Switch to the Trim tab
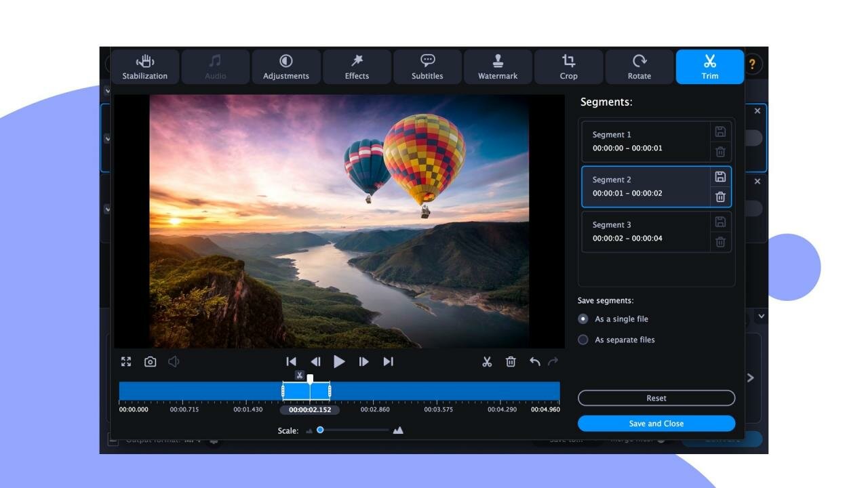Viewport: 868px width, 488px height. click(709, 66)
